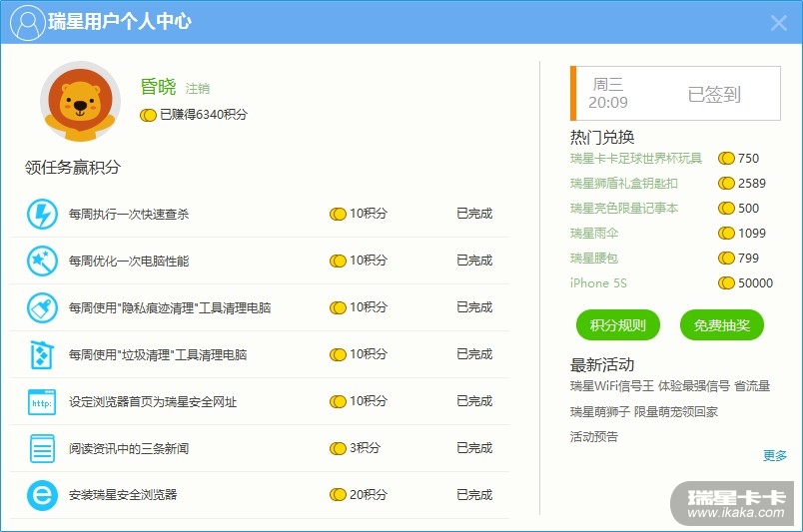Open the 积分规则 points rules button

click(x=617, y=325)
